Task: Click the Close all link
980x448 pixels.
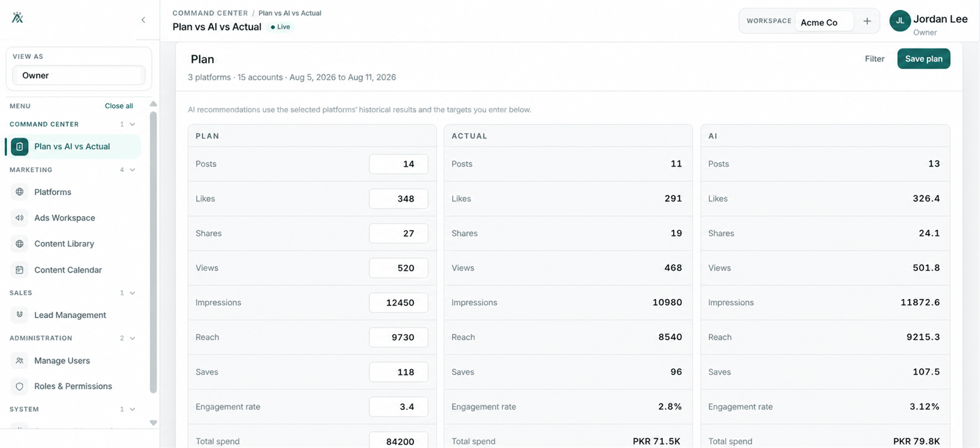Action: coord(119,106)
